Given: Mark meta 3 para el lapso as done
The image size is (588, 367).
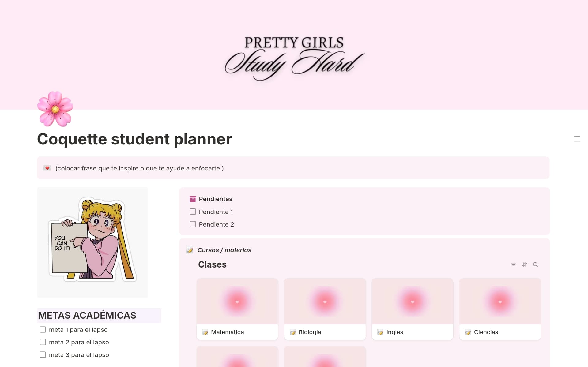Looking at the screenshot, I should coord(43,355).
